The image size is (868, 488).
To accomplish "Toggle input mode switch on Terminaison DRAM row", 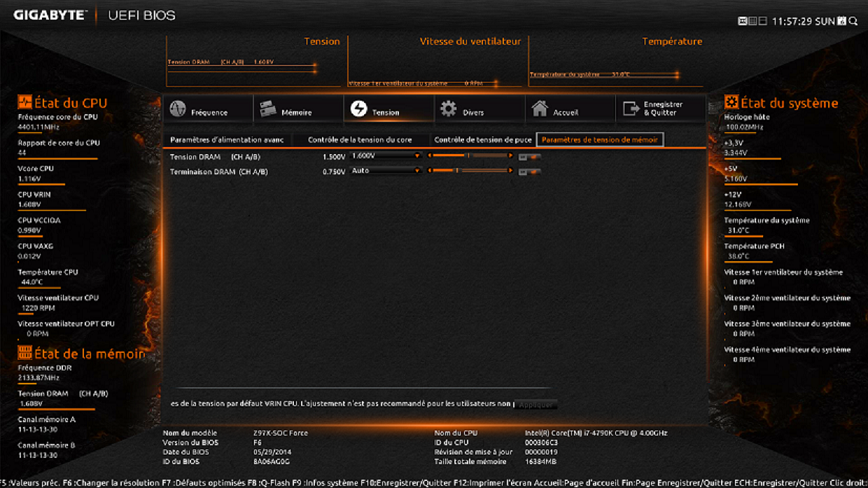I will tap(529, 172).
